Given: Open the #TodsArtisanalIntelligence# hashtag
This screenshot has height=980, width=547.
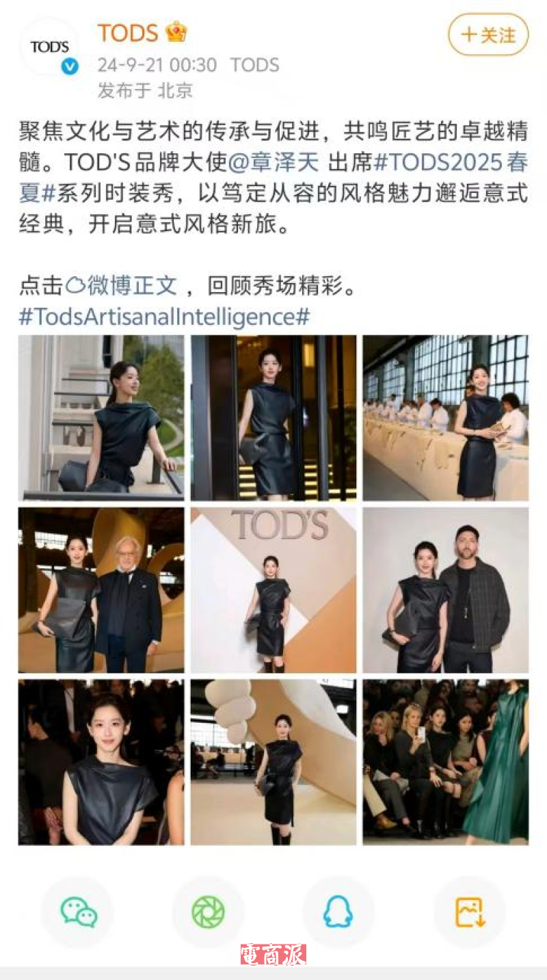Looking at the screenshot, I should [164, 317].
